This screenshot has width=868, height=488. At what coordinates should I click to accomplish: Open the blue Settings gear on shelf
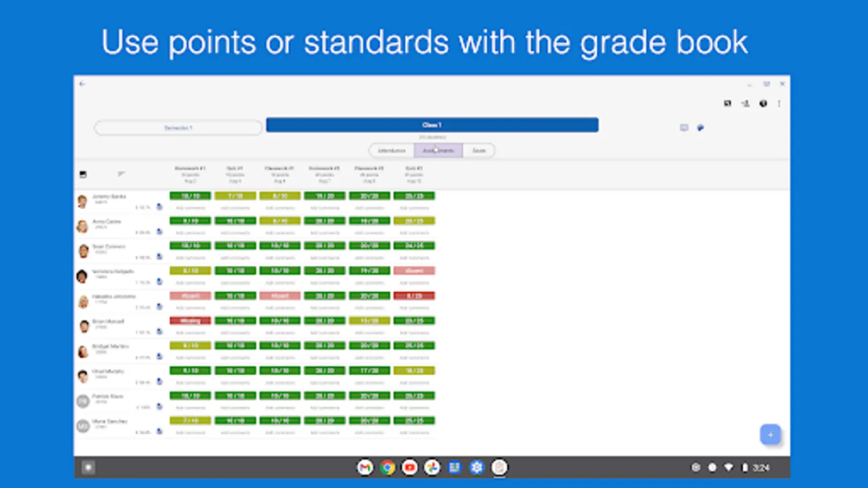click(476, 467)
